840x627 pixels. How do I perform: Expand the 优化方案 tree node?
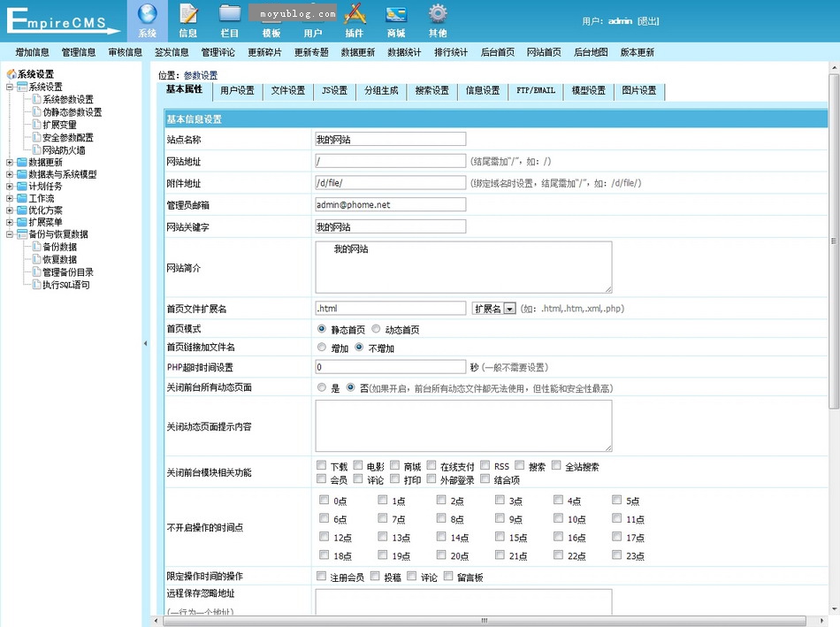pyautogui.click(x=9, y=210)
